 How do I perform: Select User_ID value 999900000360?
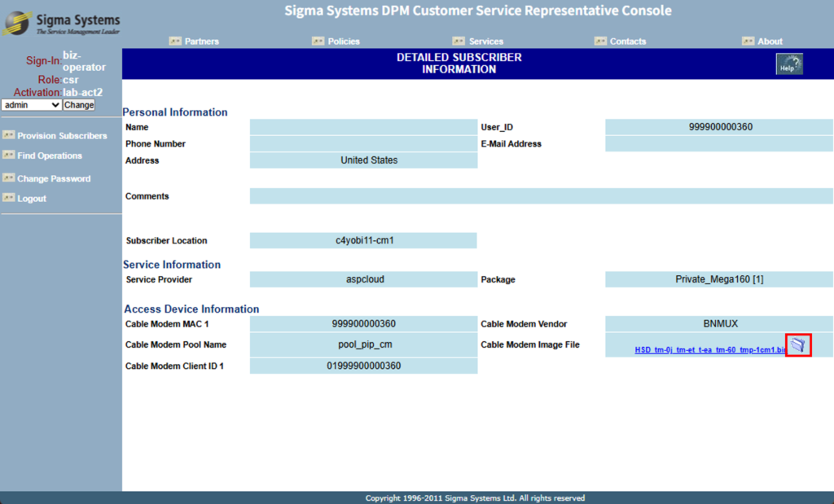click(x=720, y=127)
